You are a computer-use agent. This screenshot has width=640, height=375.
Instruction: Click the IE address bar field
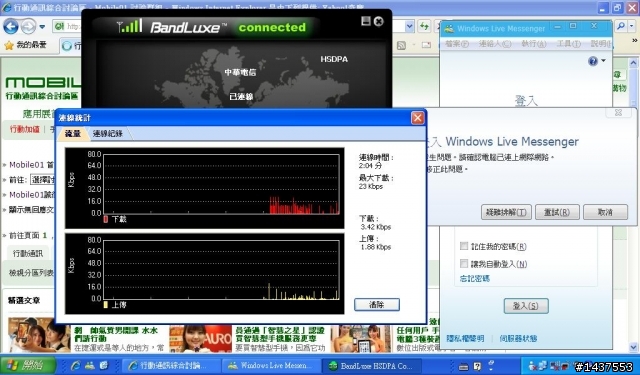[67, 27]
